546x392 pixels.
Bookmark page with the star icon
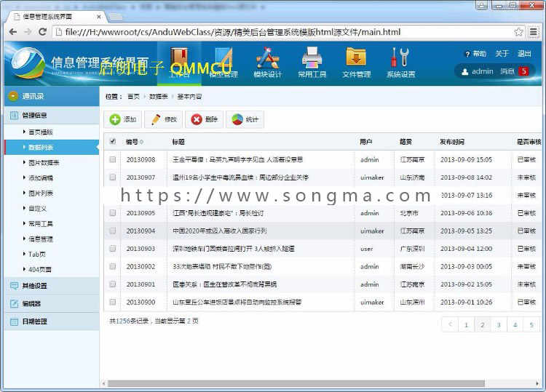click(x=518, y=32)
